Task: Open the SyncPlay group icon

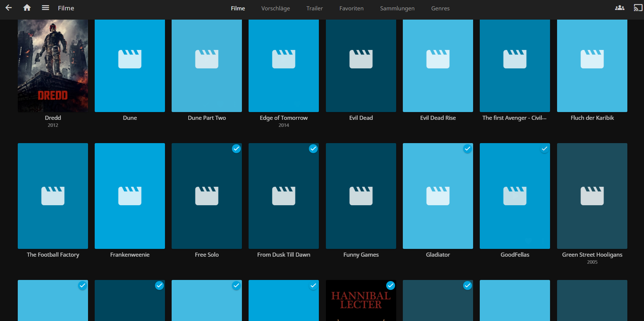Action: pyautogui.click(x=620, y=8)
